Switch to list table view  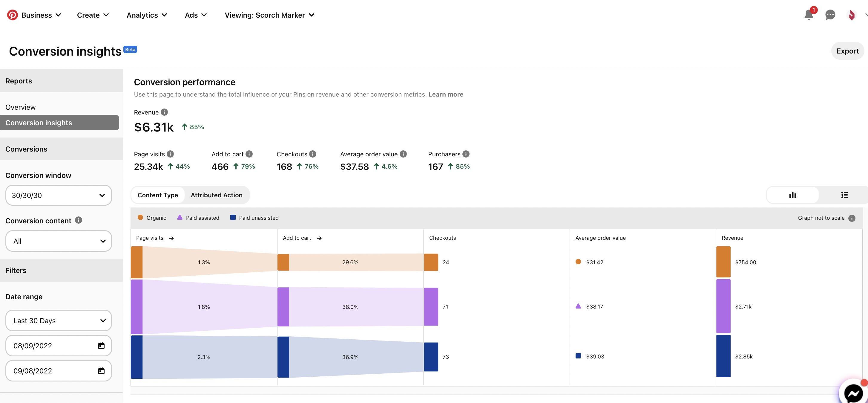tap(844, 195)
